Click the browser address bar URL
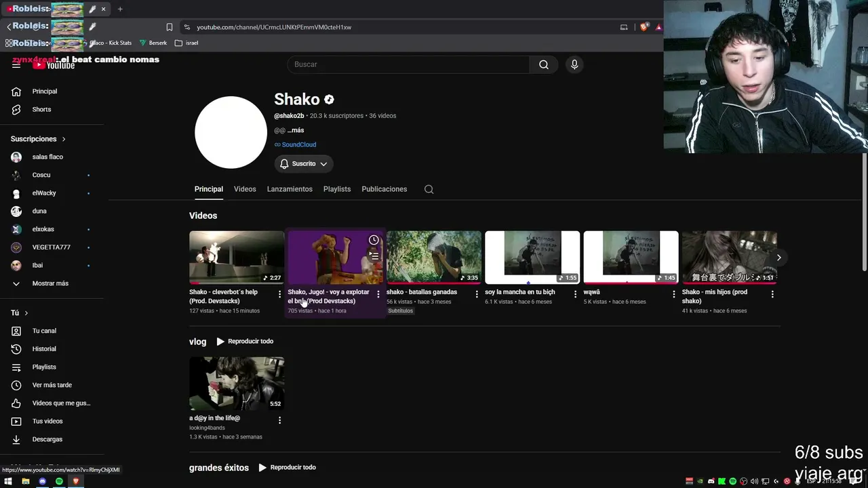The width and height of the screenshot is (868, 488). click(274, 27)
